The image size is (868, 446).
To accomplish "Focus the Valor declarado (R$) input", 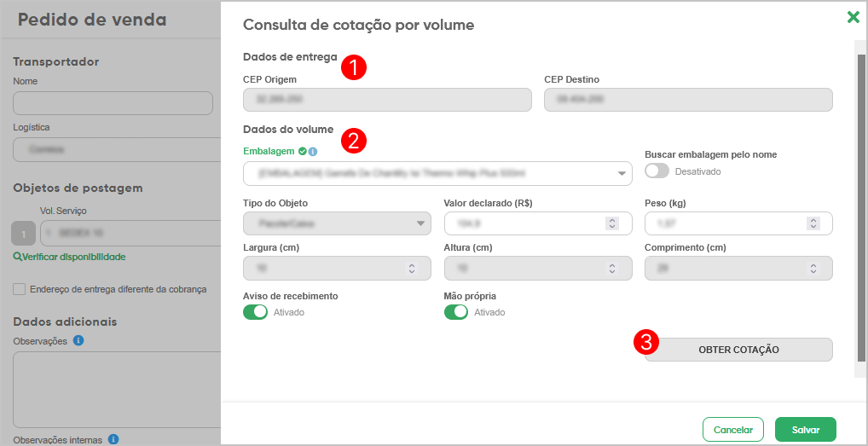I will click(x=538, y=223).
